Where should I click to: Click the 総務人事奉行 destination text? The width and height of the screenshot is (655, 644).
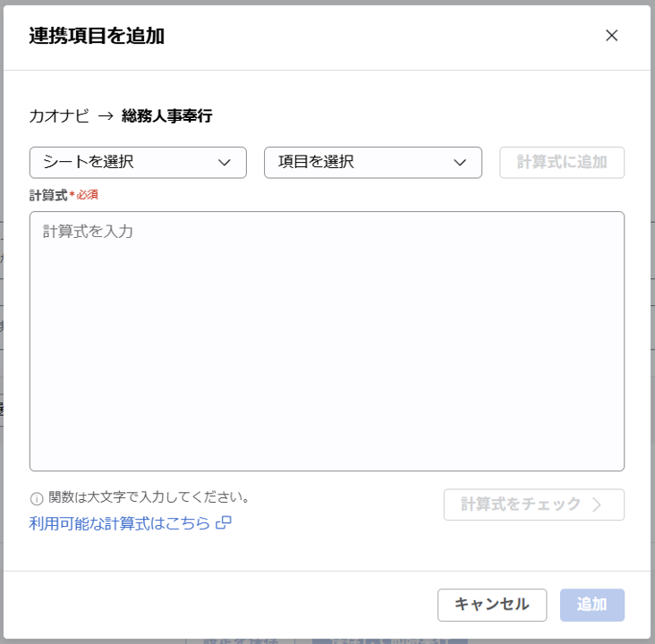click(167, 115)
